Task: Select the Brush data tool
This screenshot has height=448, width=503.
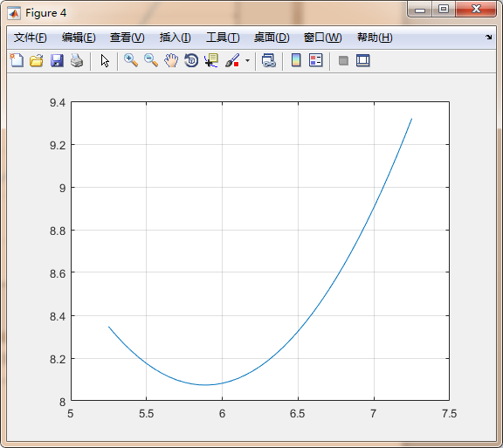Action: click(232, 60)
